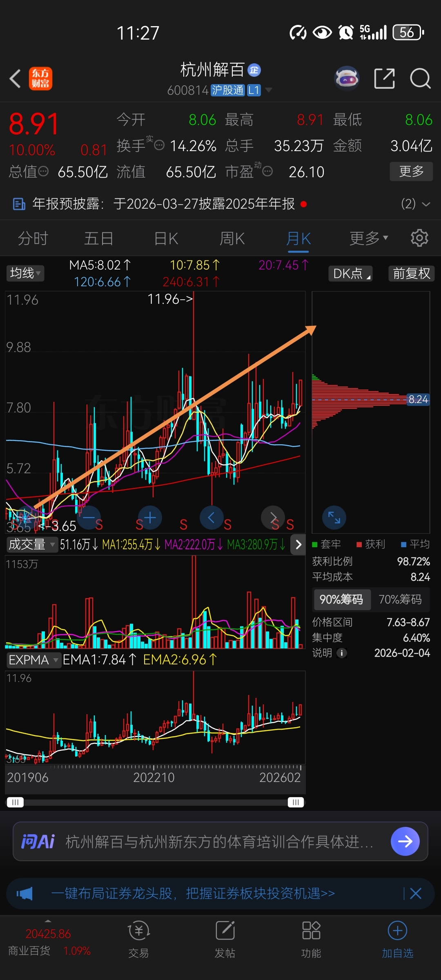The height and width of the screenshot is (980, 441).
Task: Tap the enterprise badge next to 杭州解百
Action: (254, 70)
